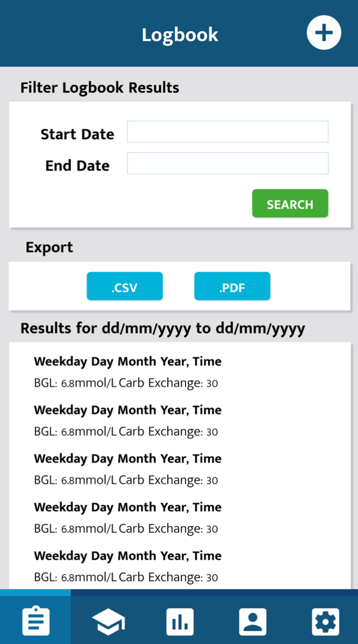Image resolution: width=358 pixels, height=644 pixels.
Task: Select the third logbook result entry
Action: [x=128, y=469]
